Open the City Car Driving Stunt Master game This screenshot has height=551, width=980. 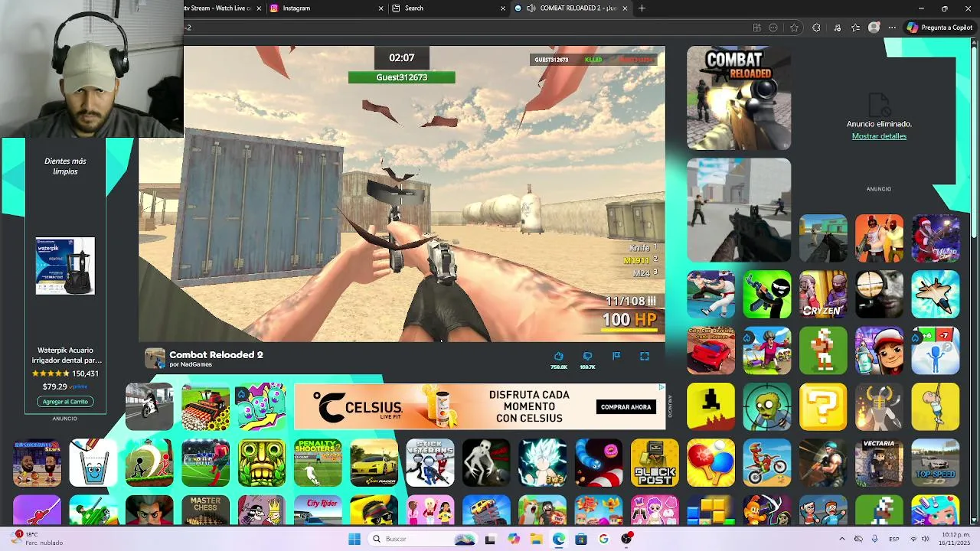point(710,350)
